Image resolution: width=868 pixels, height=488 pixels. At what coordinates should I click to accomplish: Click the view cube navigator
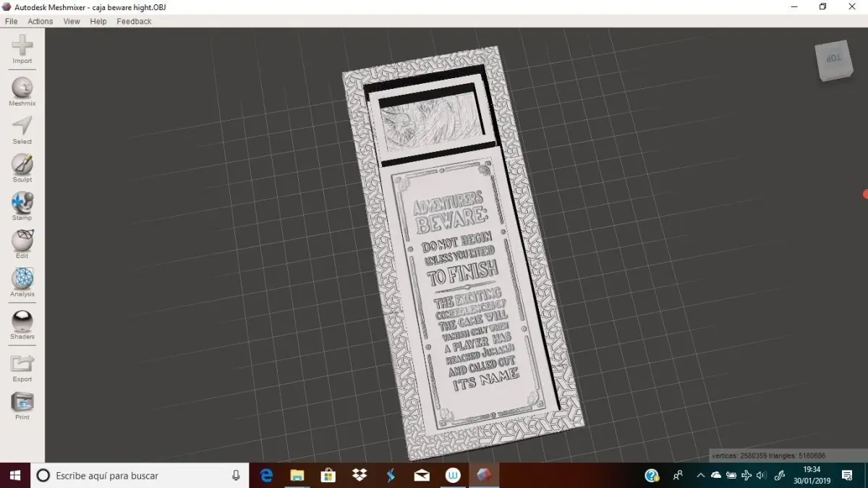click(x=833, y=60)
